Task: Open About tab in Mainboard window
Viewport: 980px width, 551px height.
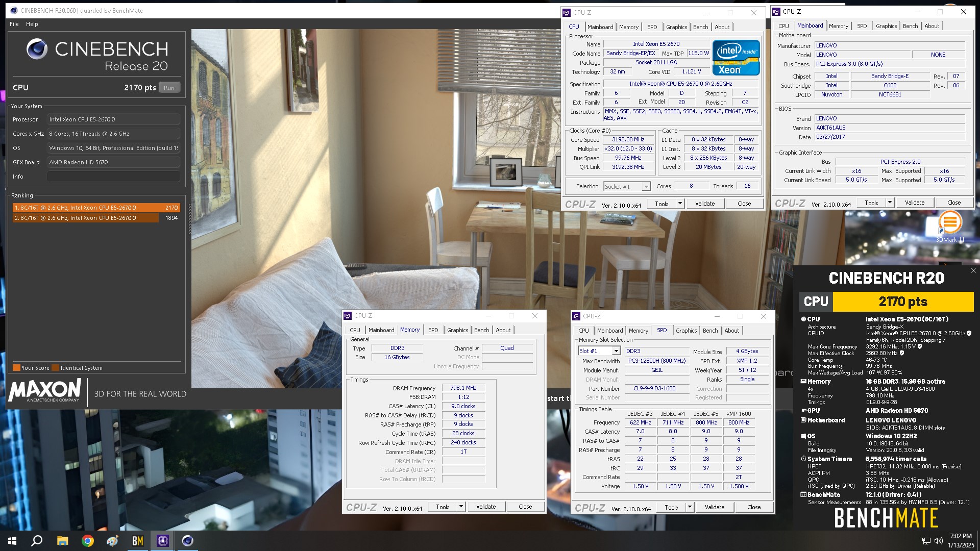Action: coord(932,26)
